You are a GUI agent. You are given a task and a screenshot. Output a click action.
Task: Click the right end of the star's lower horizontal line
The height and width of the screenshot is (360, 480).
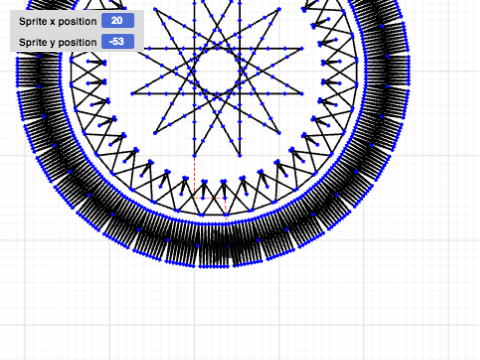click(302, 94)
